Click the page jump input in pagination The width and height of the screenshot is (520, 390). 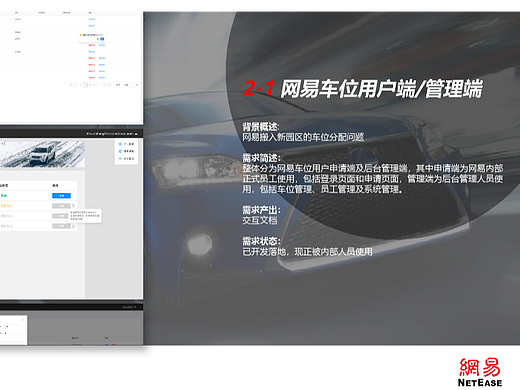(x=131, y=85)
